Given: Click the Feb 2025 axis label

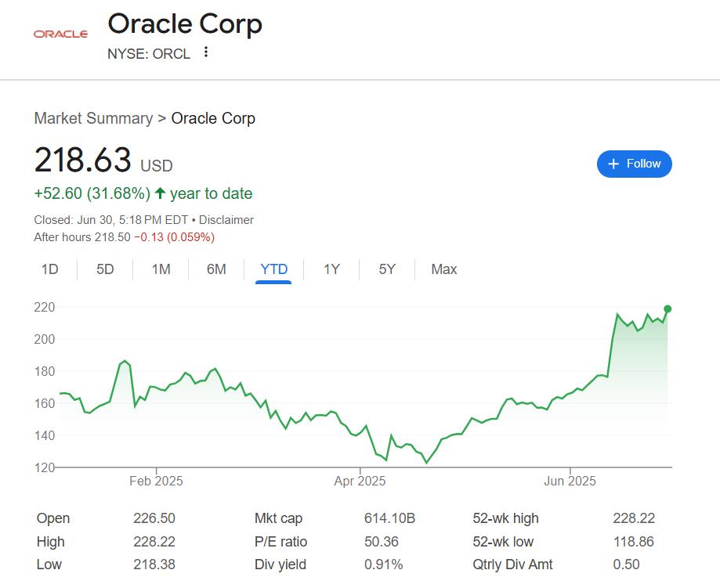Looking at the screenshot, I should (156, 481).
